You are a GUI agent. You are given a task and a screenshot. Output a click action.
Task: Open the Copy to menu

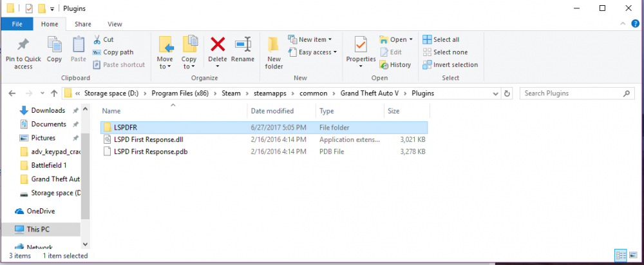[189, 54]
